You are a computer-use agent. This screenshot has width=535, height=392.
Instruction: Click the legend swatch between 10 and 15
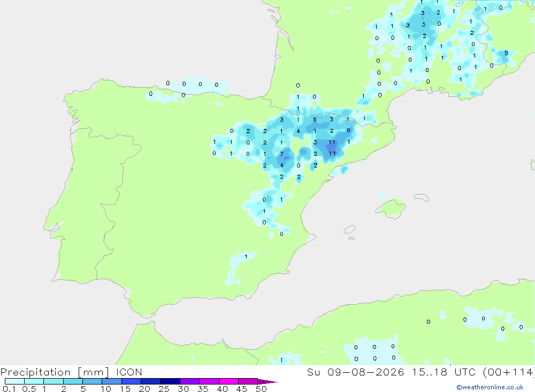tap(112, 381)
